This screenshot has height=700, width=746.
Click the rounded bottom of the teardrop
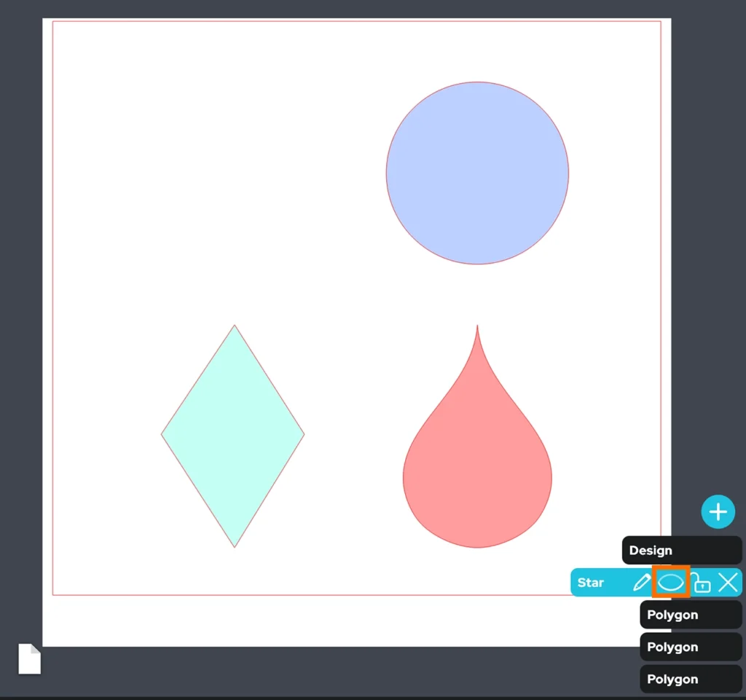click(x=477, y=544)
